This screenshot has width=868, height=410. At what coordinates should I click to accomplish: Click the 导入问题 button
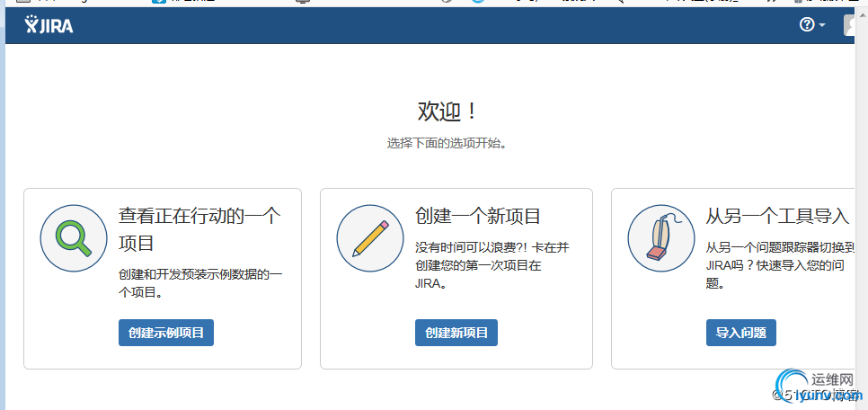740,333
